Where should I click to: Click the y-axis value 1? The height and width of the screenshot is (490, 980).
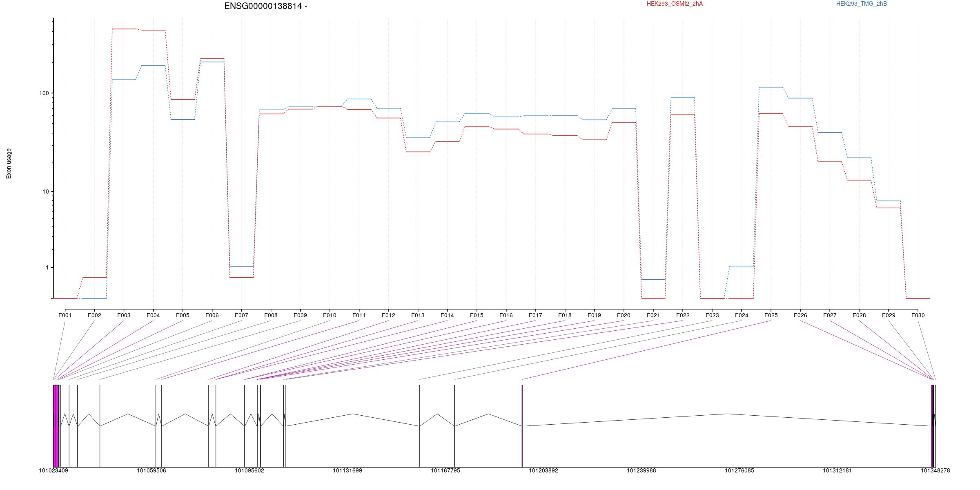tap(47, 268)
